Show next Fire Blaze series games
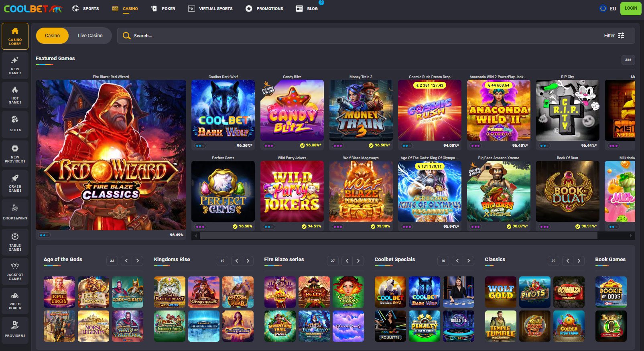Image resolution: width=644 pixels, height=351 pixels. (x=358, y=261)
